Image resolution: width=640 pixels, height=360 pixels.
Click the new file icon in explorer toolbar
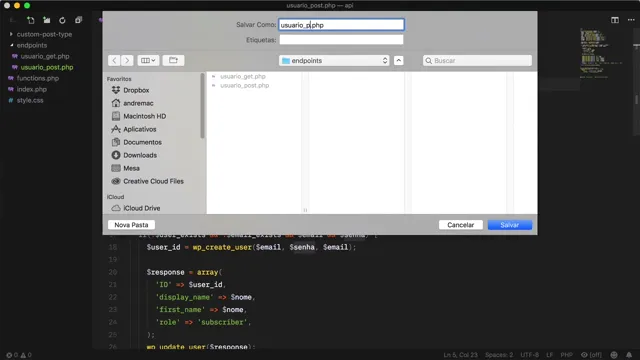coord(31,20)
